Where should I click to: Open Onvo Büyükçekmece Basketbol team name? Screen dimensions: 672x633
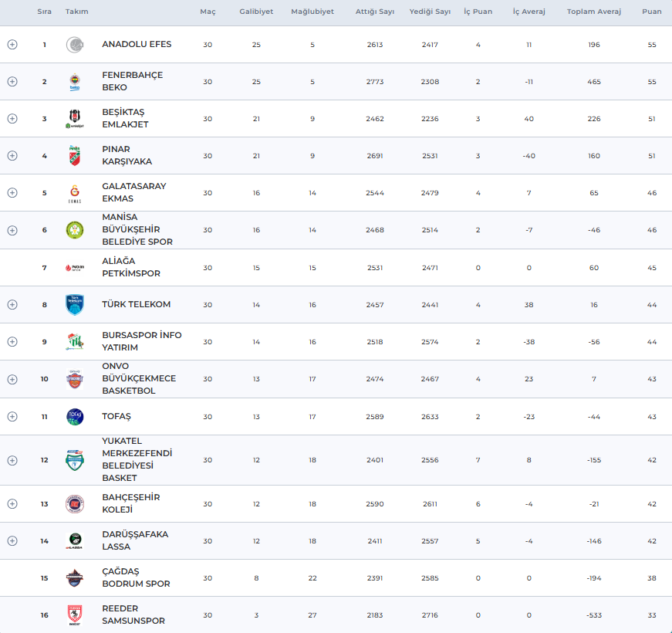coord(139,379)
